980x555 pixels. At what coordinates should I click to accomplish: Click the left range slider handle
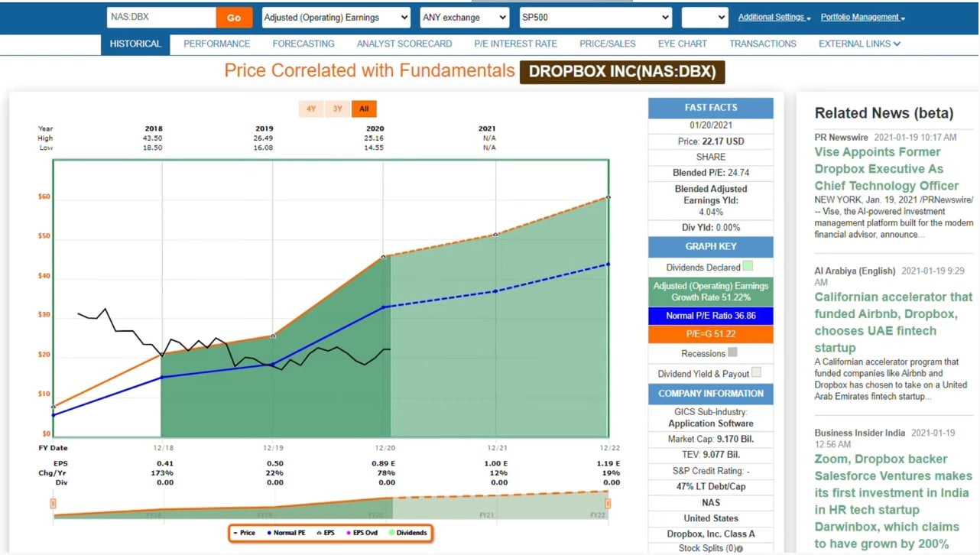pyautogui.click(x=54, y=503)
